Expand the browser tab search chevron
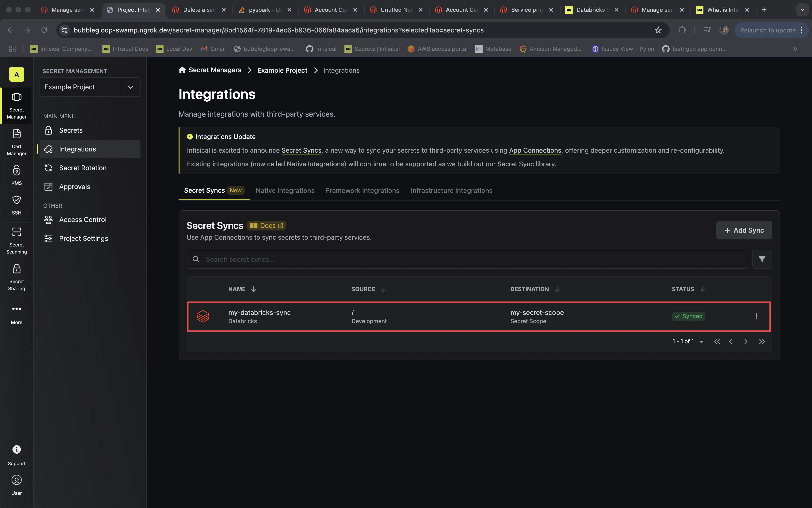The width and height of the screenshot is (812, 508). click(x=802, y=10)
